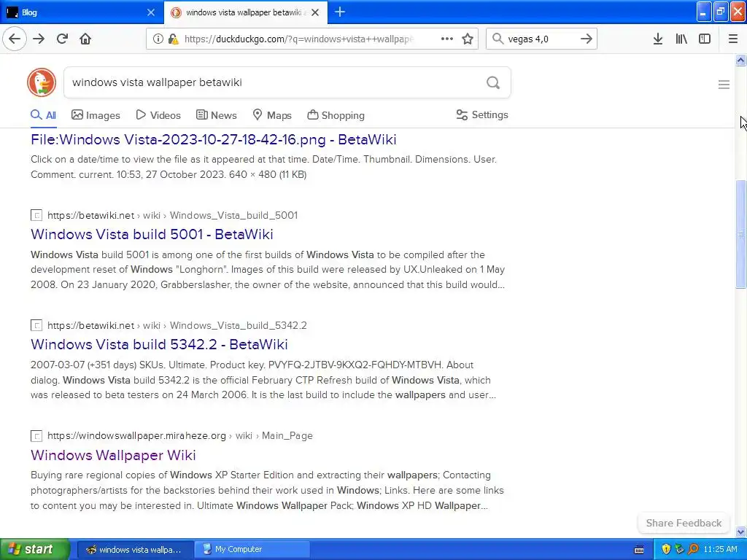The height and width of the screenshot is (560, 747).
Task: Select 'windows vista wallpa...' taskbar button
Action: pyautogui.click(x=135, y=549)
